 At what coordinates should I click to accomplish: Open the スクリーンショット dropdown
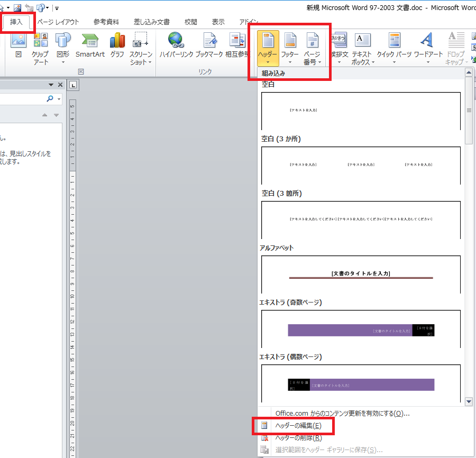[x=141, y=49]
